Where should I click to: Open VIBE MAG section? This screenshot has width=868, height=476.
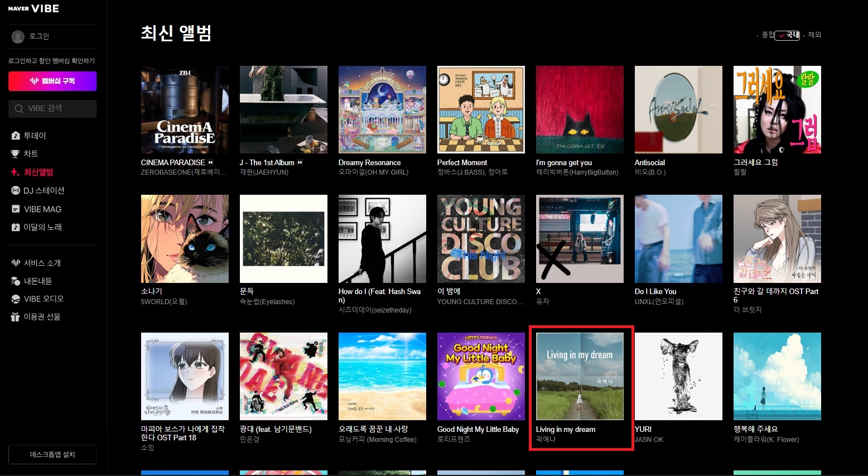tap(42, 209)
